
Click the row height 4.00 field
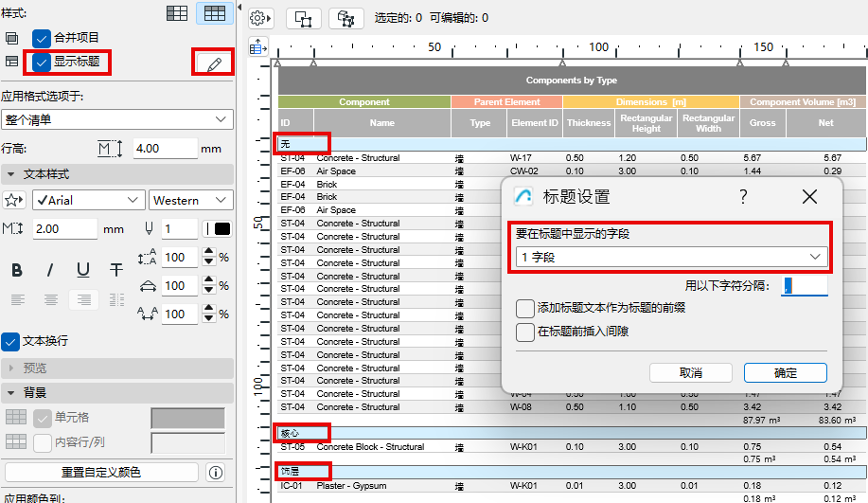[165, 149]
